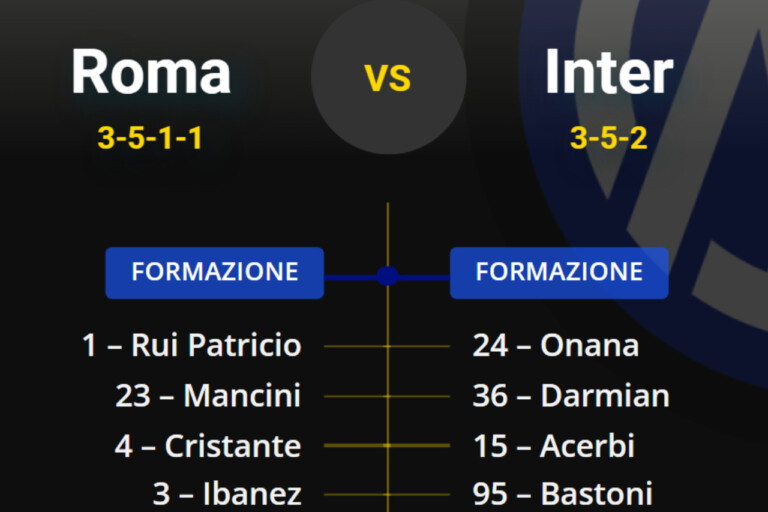Open player 36 – Darmian
The width and height of the screenshot is (768, 512).
(571, 396)
